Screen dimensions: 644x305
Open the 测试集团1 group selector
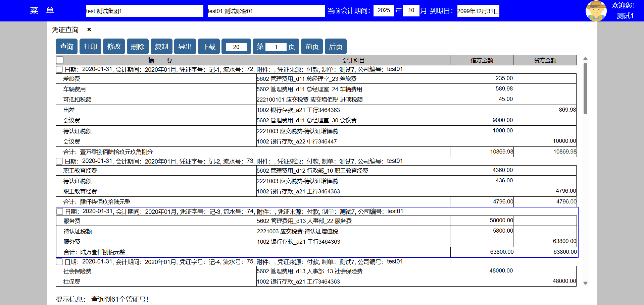(x=144, y=11)
